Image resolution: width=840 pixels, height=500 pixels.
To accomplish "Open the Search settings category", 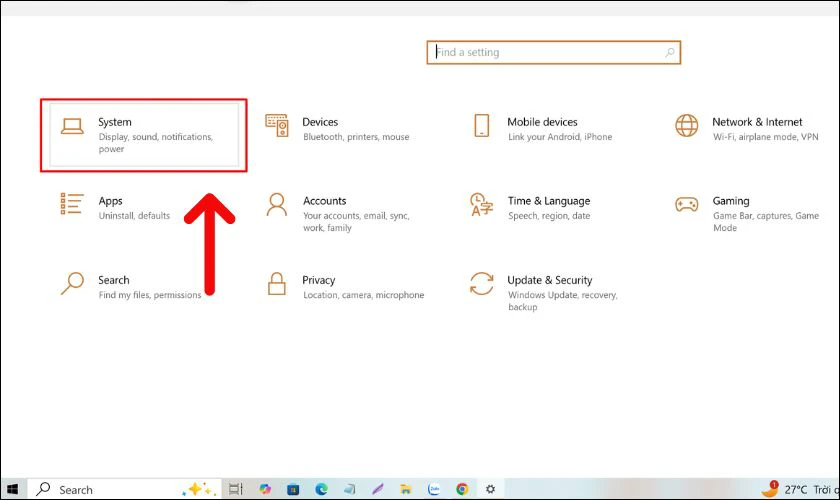I will coord(131,287).
